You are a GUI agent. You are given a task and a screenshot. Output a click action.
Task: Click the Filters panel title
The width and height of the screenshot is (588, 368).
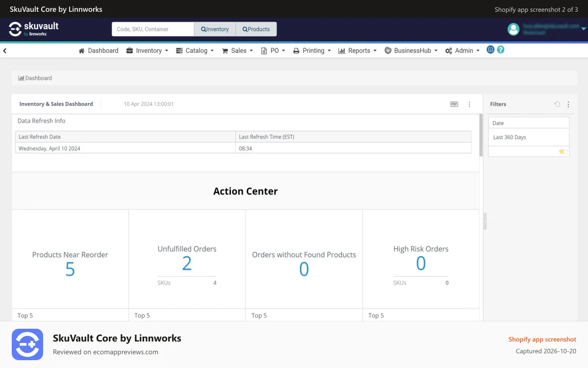[x=498, y=104]
